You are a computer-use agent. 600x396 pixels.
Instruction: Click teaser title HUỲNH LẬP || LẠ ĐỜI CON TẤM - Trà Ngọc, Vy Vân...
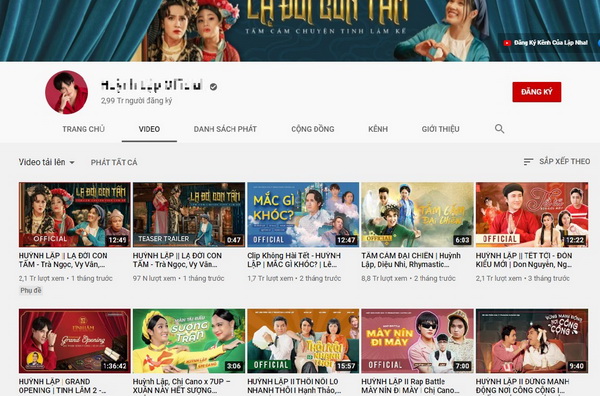tap(177, 260)
